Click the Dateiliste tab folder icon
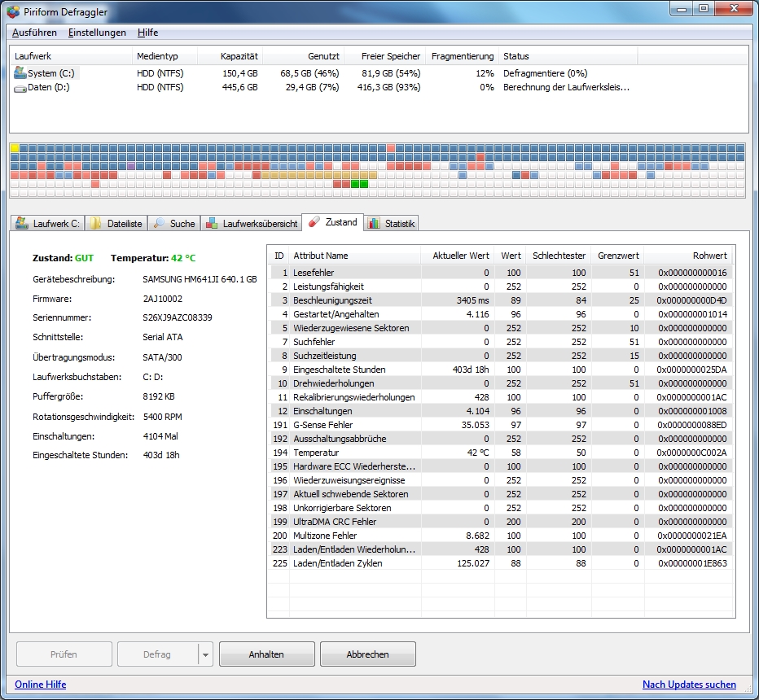759x700 pixels. tap(96, 223)
